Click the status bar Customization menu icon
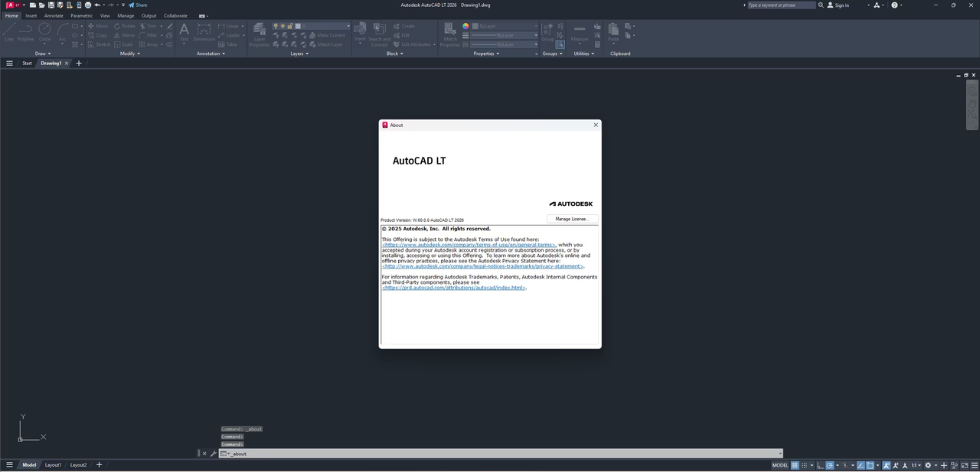980x472 pixels. (x=975, y=465)
